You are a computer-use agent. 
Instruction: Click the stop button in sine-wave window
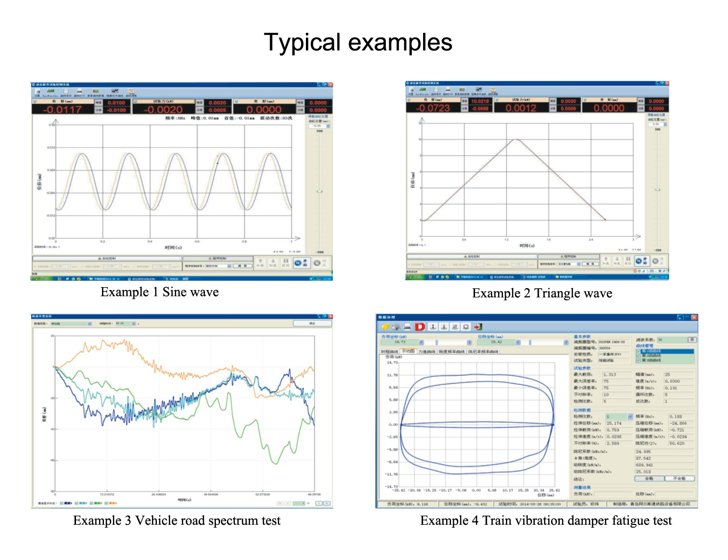[x=317, y=263]
